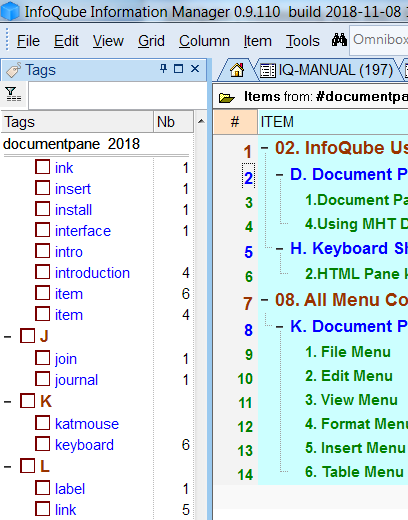Select the 4.Using MHT item

356,224
